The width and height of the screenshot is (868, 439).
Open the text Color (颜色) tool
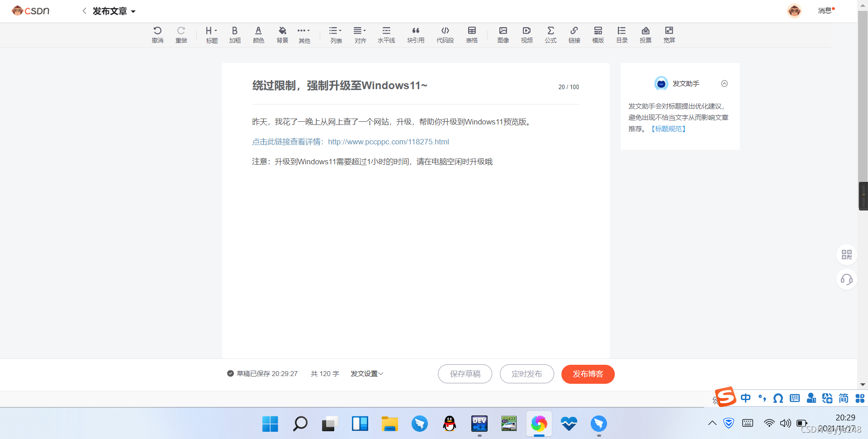(x=258, y=35)
